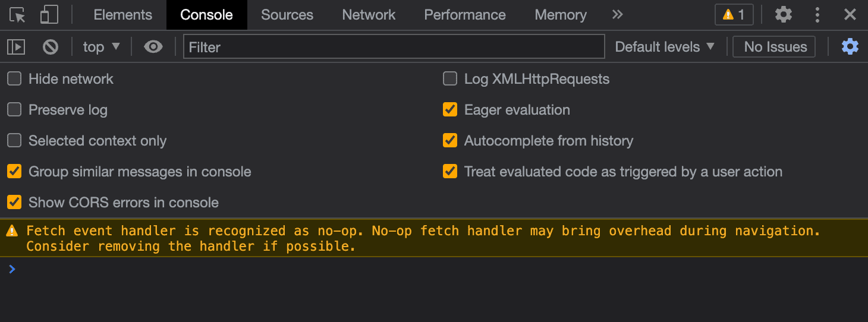Switch to the Network tab

(369, 15)
